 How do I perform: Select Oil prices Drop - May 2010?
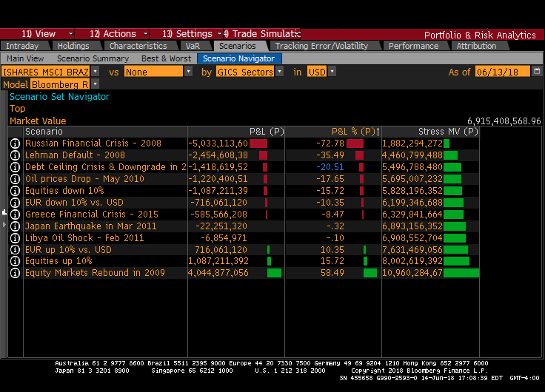(84, 179)
